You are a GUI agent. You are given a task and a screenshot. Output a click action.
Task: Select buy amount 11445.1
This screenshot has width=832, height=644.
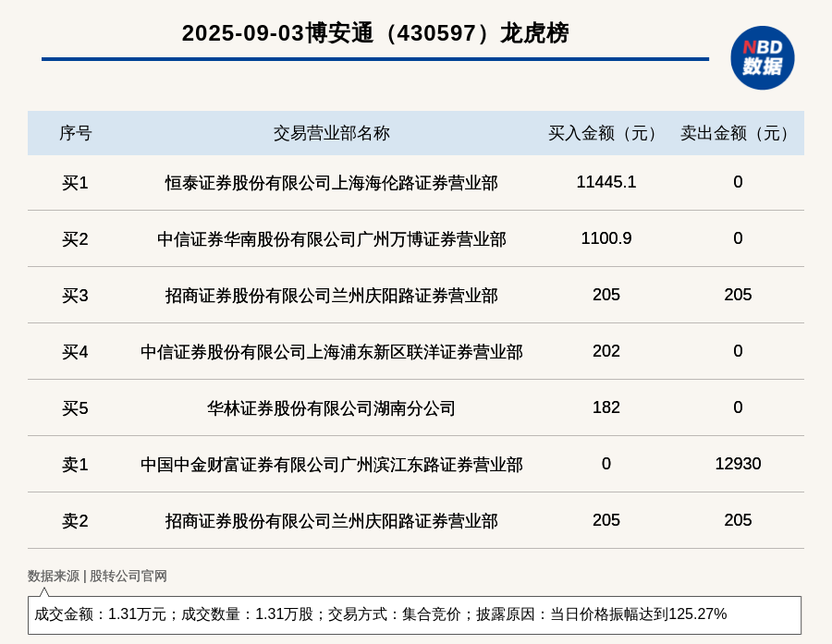click(x=606, y=182)
